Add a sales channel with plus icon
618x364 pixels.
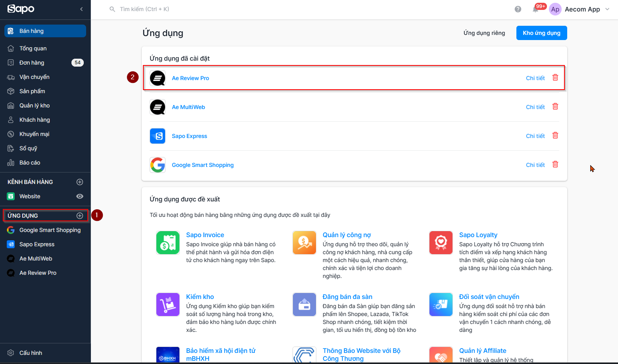tap(80, 182)
